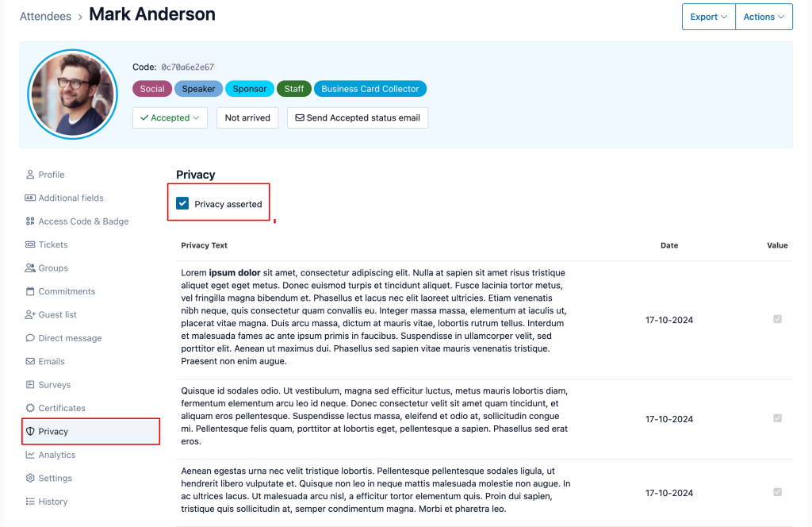The image size is (812, 527).
Task: Click the first privacy text value checkbox
Action: pyautogui.click(x=777, y=319)
